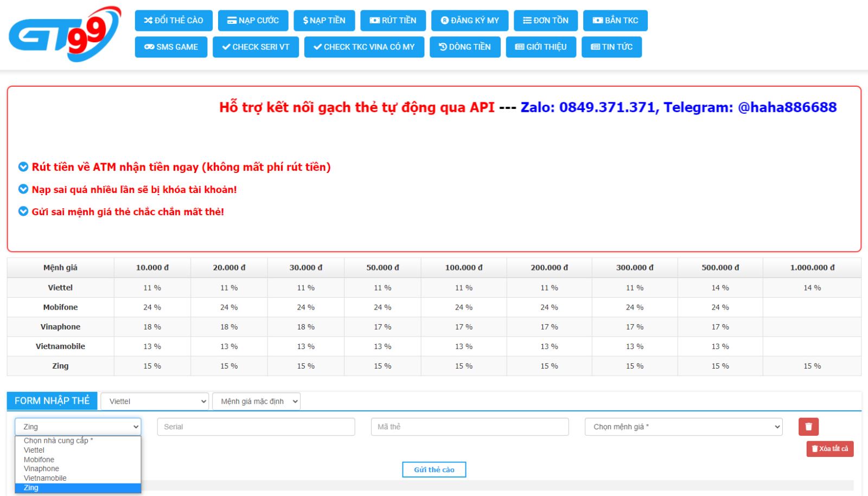
Task: Click the chevron icon beside Rút tiền về ATM
Action: pos(23,167)
